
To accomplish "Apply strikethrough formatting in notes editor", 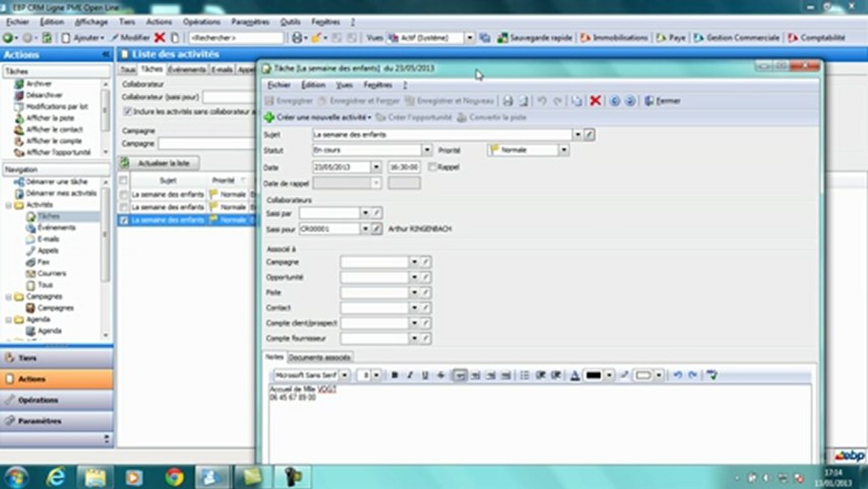I will click(x=441, y=375).
